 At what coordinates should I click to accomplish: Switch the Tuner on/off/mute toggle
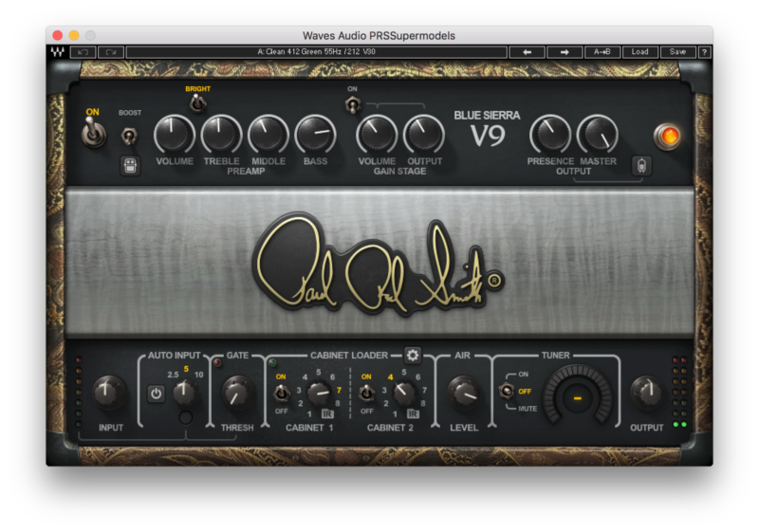507,391
